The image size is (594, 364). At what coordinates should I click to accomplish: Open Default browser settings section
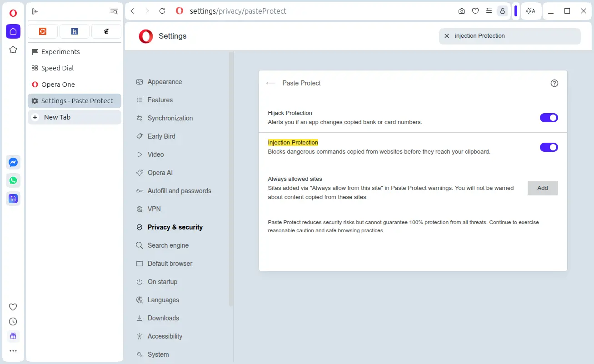(x=164, y=264)
